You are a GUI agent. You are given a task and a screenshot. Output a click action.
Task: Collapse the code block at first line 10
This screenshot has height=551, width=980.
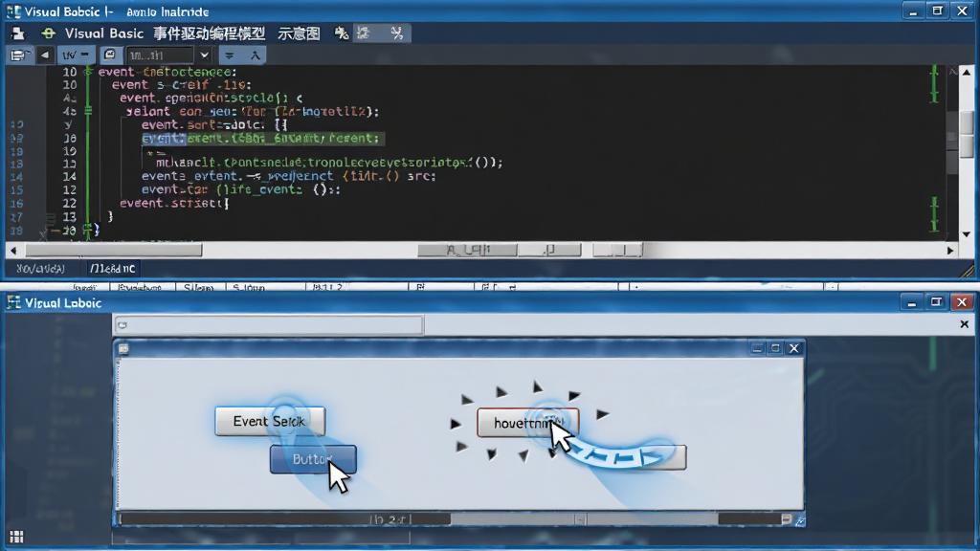click(x=88, y=72)
